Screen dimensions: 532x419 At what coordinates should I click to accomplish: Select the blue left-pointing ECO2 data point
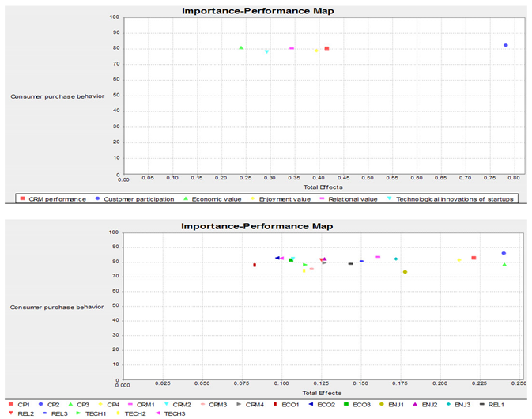[x=277, y=258]
